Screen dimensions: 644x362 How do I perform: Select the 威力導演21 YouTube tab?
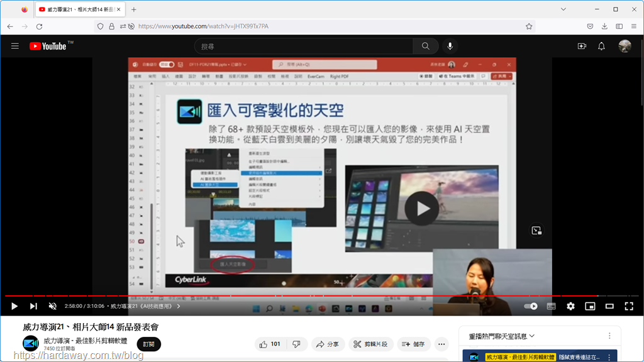80,9
